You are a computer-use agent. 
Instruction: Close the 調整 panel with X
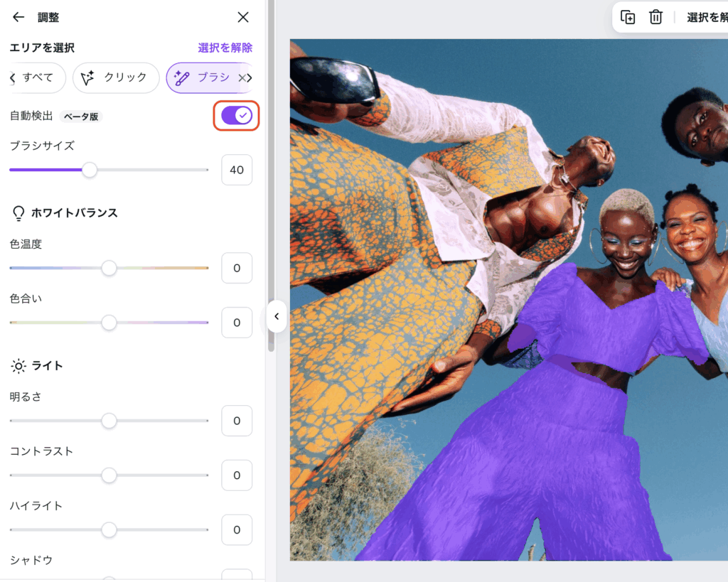(243, 17)
